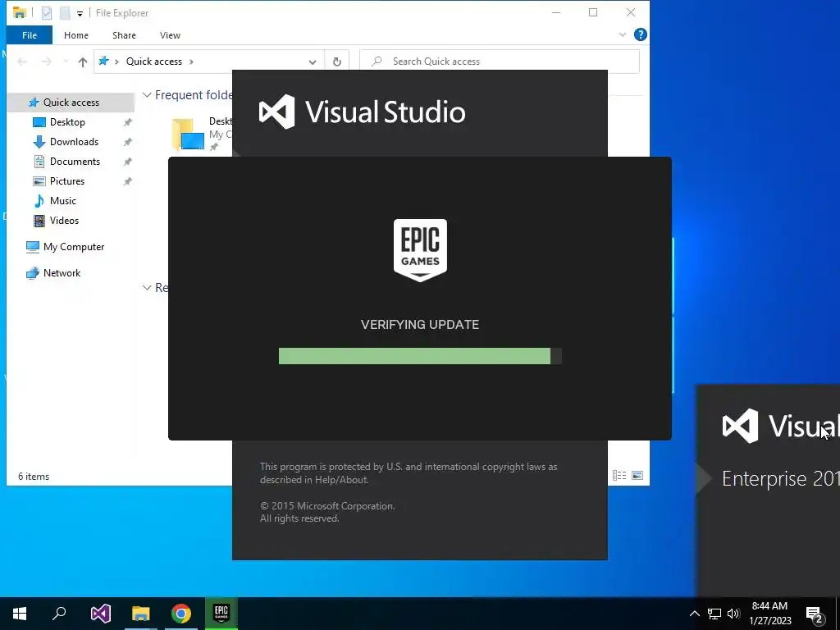Select Quick access in address bar
Viewport: 840px width, 630px height.
(x=153, y=62)
